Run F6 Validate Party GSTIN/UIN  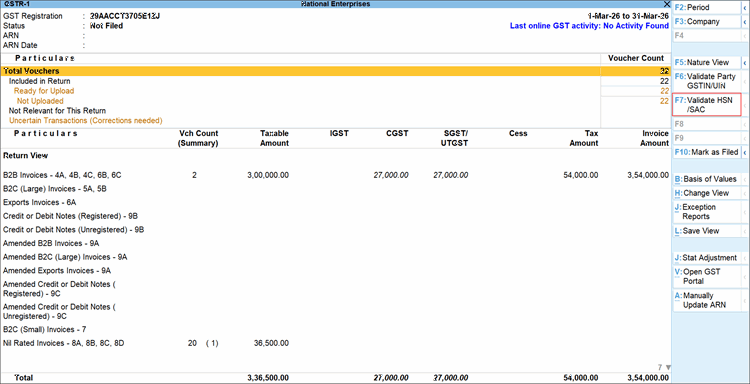pos(707,81)
